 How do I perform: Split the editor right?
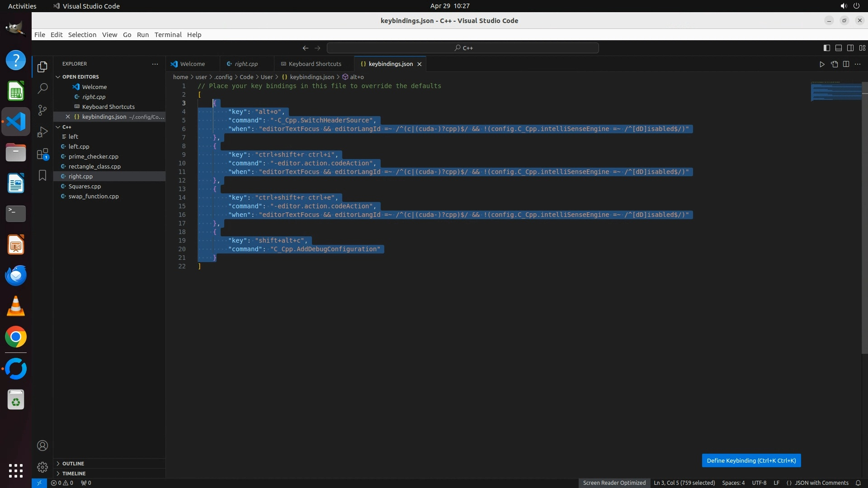point(846,64)
